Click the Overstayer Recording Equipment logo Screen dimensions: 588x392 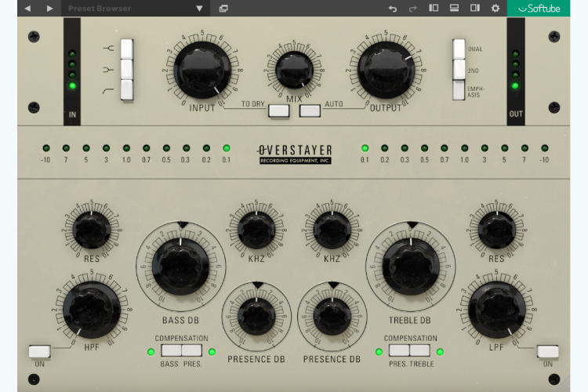(295, 154)
